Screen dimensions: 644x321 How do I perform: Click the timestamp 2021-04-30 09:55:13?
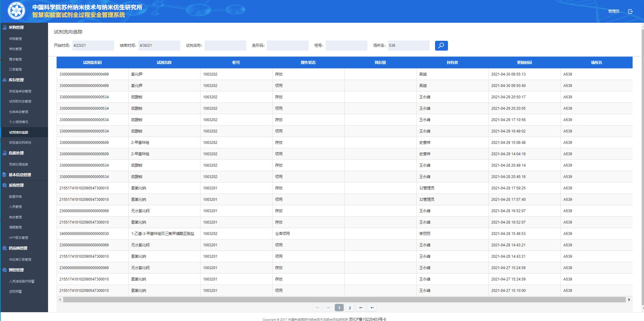pyautogui.click(x=508, y=74)
